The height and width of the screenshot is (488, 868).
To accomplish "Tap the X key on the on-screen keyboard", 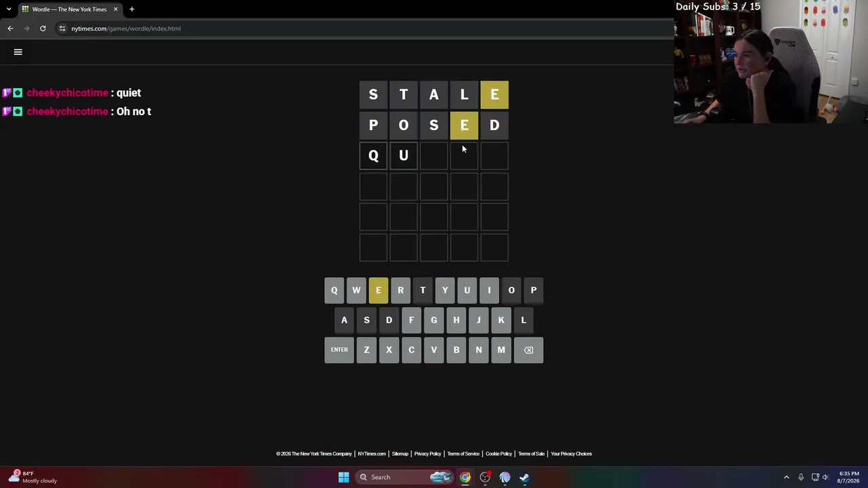I will click(x=389, y=350).
